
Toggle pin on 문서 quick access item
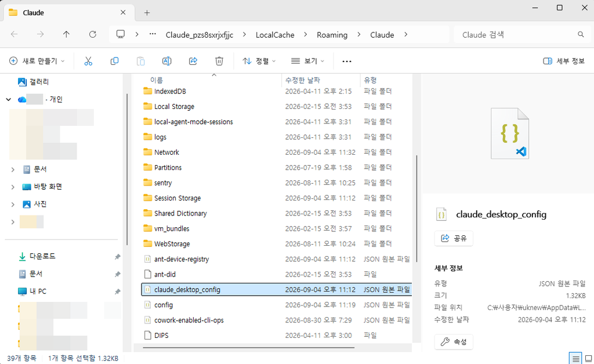pos(117,274)
